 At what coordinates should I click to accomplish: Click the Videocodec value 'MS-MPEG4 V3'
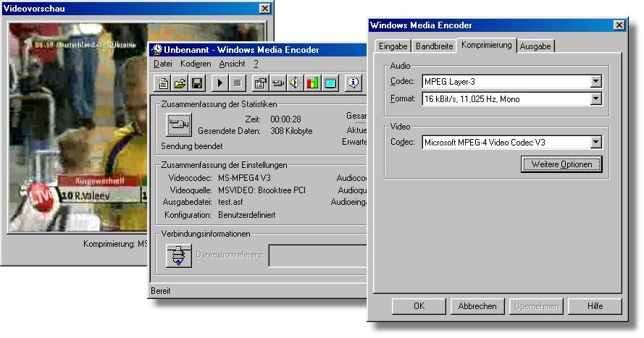click(244, 178)
